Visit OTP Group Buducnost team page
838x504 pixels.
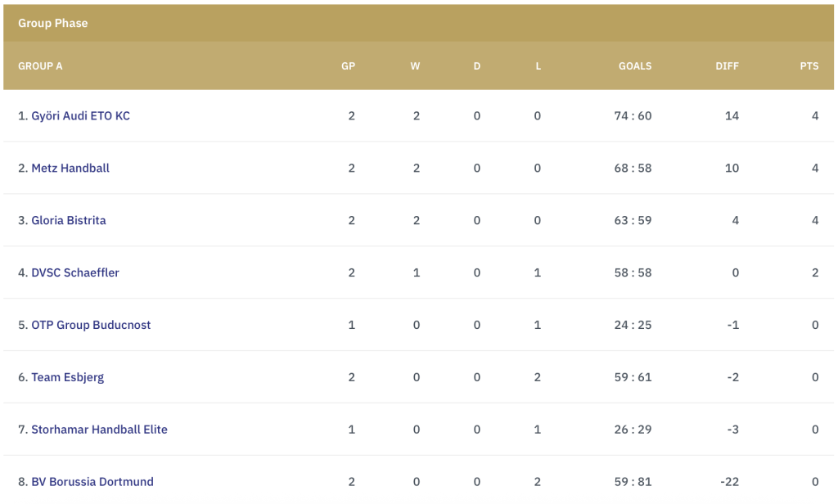[91, 325]
